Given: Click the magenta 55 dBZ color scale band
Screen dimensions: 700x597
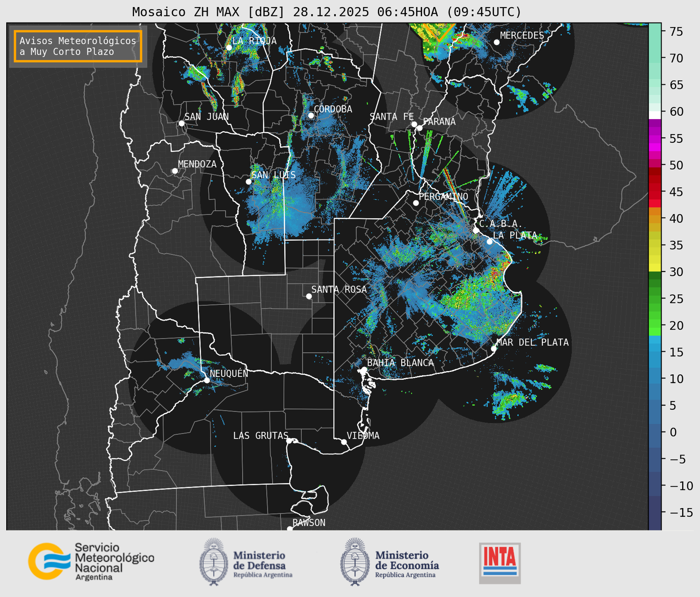Looking at the screenshot, I should tap(654, 139).
